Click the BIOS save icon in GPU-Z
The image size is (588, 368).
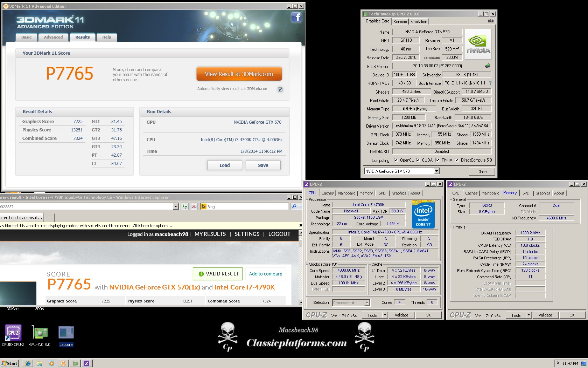pyautogui.click(x=488, y=66)
